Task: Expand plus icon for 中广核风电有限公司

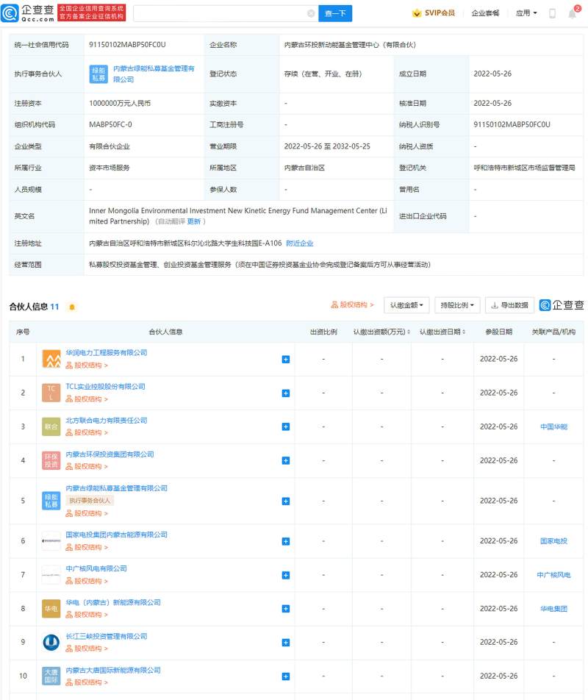Action: tap(286, 574)
